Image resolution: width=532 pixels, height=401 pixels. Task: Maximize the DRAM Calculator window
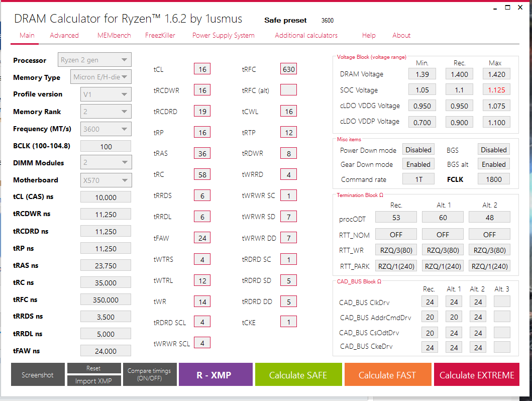pos(507,8)
